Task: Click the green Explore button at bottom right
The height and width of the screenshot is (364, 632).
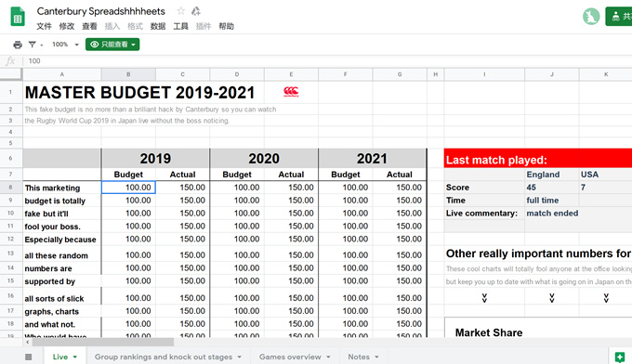Action: click(620, 357)
